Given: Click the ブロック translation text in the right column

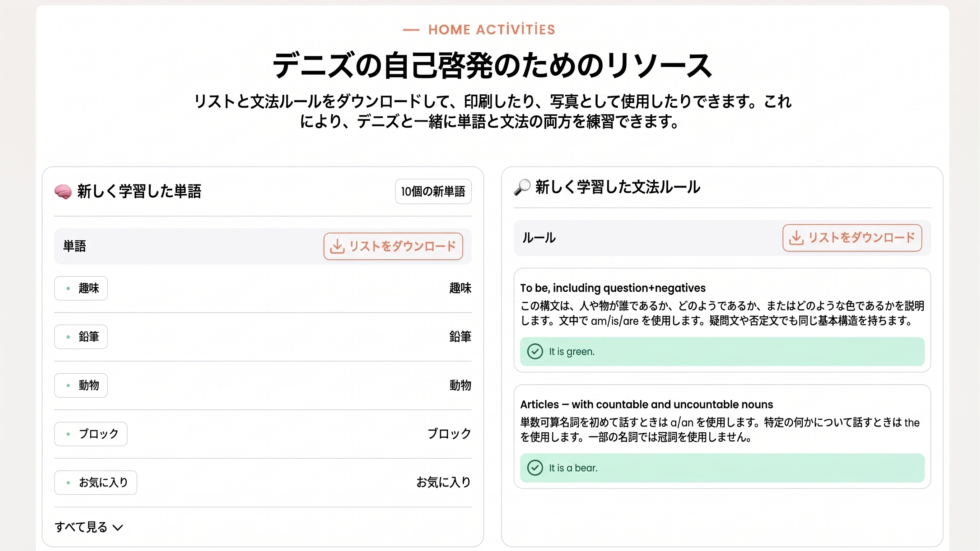Looking at the screenshot, I should tap(449, 434).
